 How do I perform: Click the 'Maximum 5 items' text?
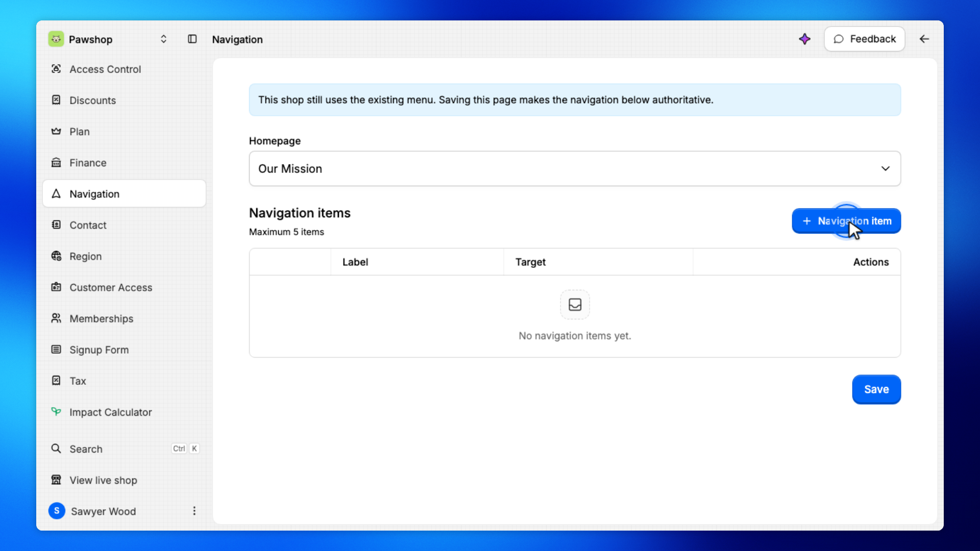click(x=286, y=232)
